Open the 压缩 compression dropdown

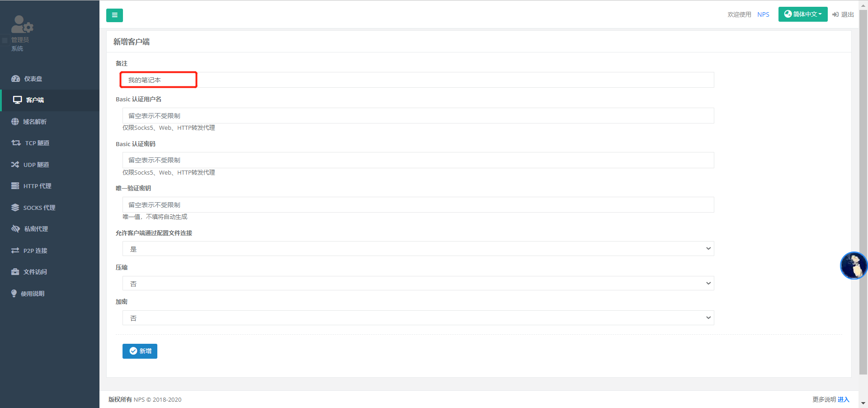point(418,283)
